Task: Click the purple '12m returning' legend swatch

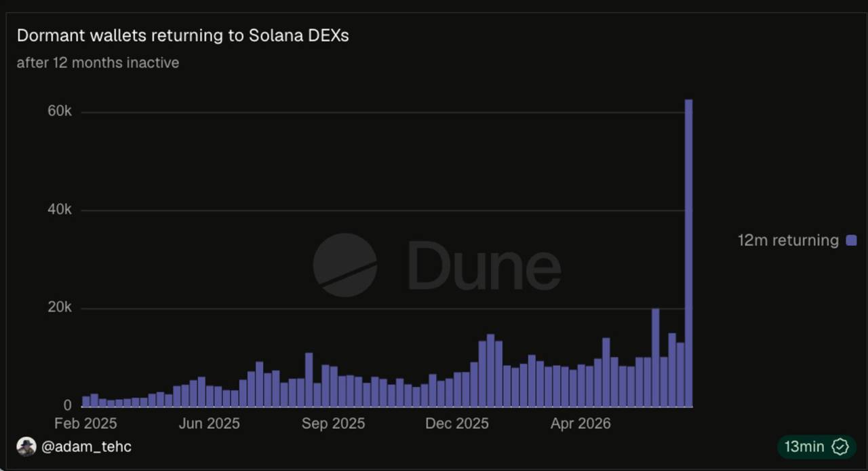Action: pyautogui.click(x=852, y=240)
